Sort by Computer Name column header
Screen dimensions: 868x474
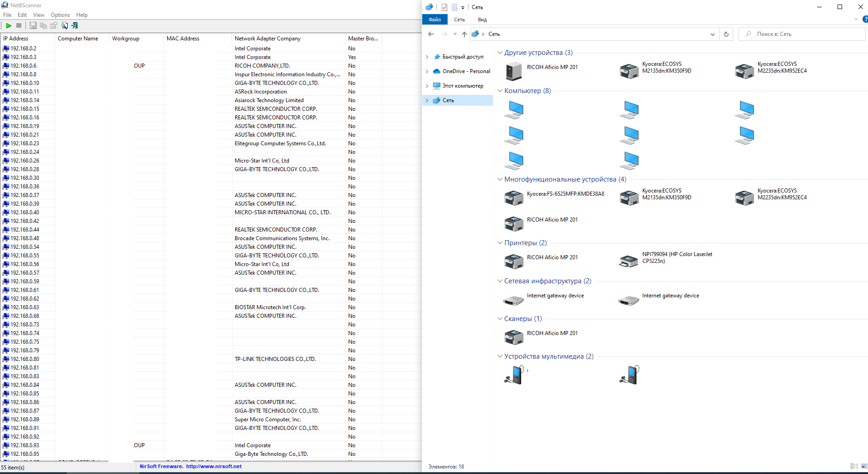pos(82,39)
